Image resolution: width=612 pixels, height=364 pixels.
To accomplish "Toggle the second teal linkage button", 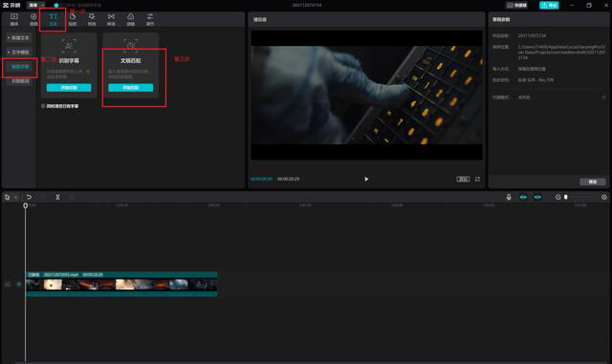I will point(537,197).
